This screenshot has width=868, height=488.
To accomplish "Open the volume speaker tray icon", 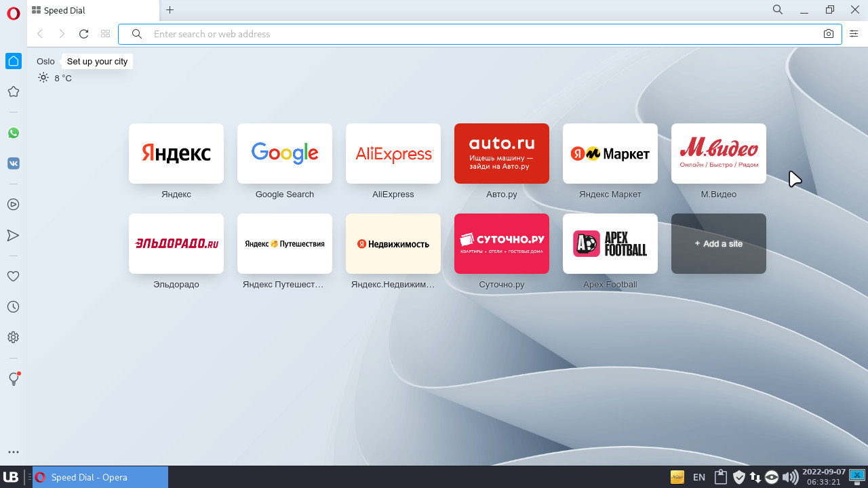I will (x=790, y=477).
